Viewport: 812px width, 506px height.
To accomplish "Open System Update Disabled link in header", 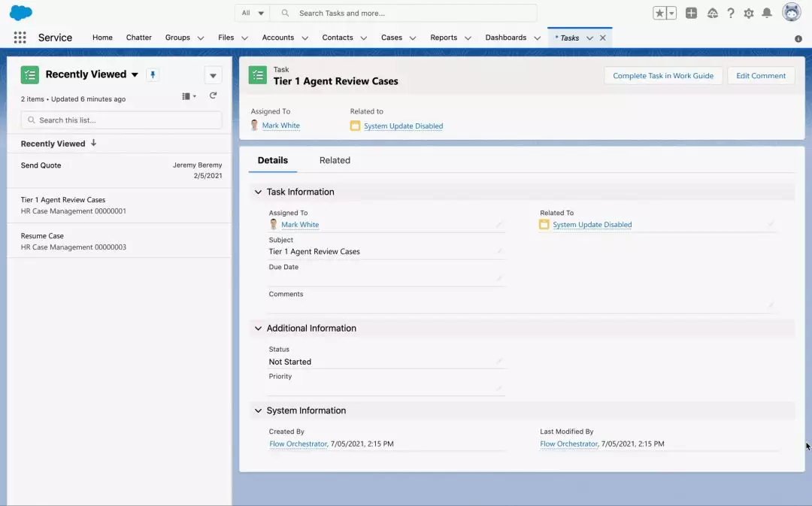I will coord(404,126).
